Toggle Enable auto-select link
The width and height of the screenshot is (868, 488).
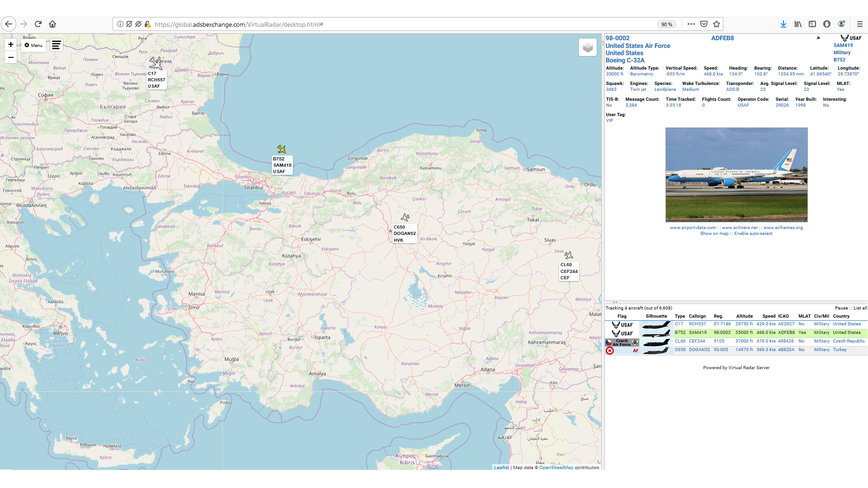(753, 234)
